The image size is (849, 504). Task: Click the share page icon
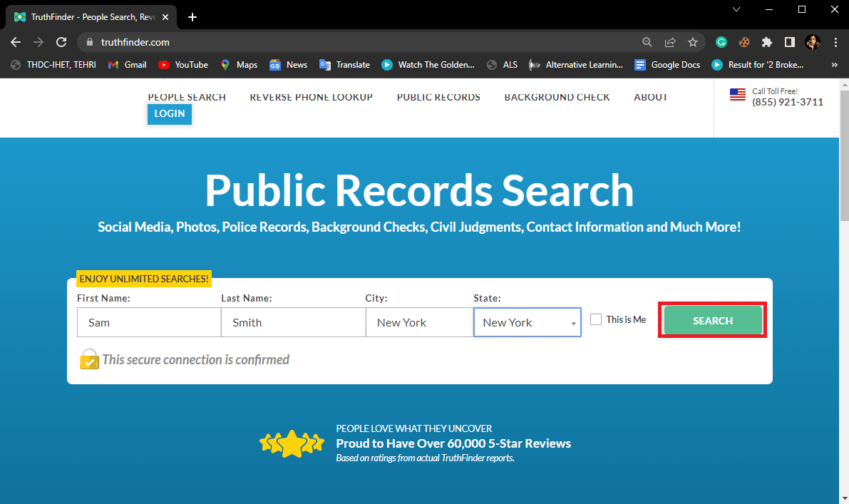click(x=670, y=42)
